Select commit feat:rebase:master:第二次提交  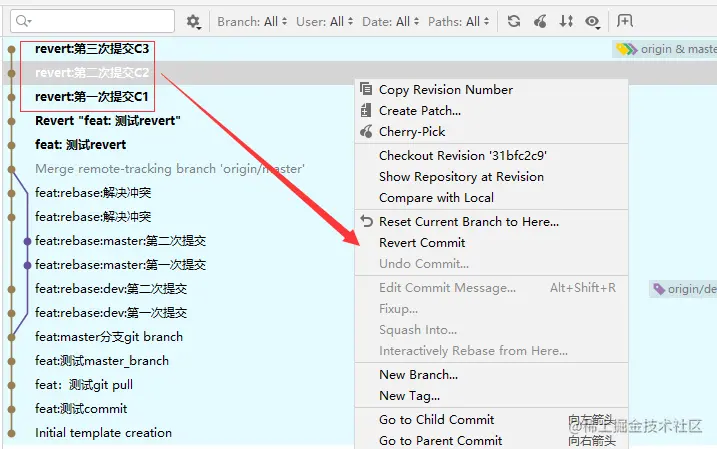click(120, 241)
